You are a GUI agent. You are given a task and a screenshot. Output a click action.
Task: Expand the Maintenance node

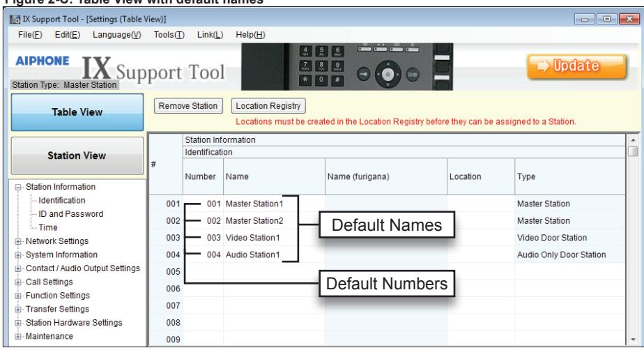point(17,337)
